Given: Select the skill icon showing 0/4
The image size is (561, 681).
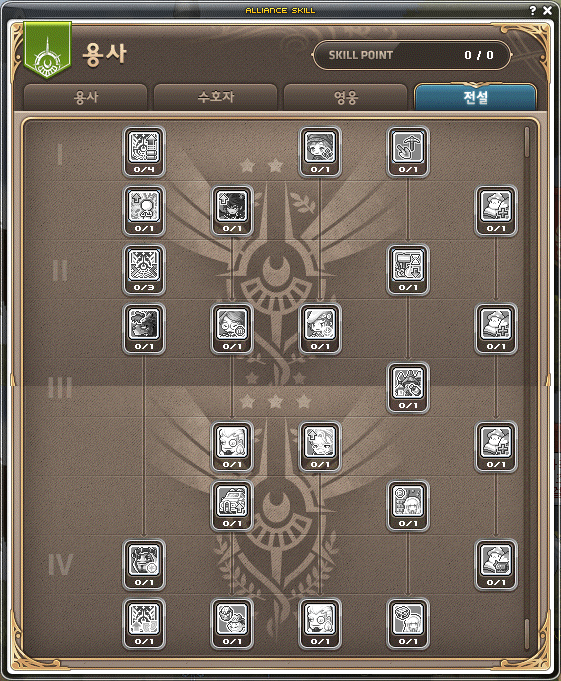Looking at the screenshot, I should tap(144, 151).
